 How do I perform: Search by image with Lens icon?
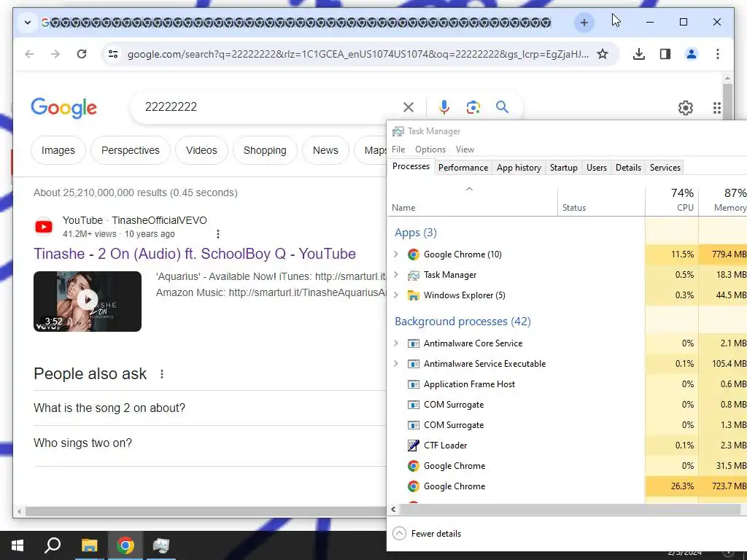(x=473, y=107)
